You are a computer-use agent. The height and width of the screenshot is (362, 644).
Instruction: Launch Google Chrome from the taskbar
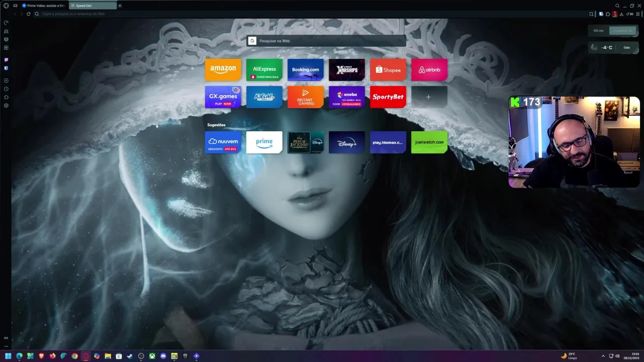(74, 356)
